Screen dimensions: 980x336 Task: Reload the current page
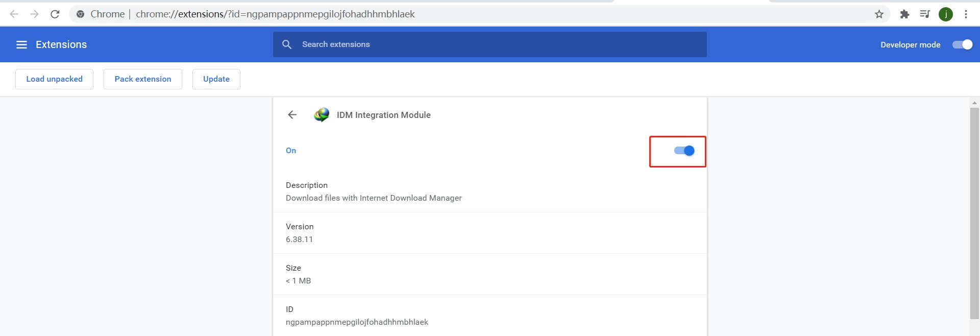click(55, 14)
